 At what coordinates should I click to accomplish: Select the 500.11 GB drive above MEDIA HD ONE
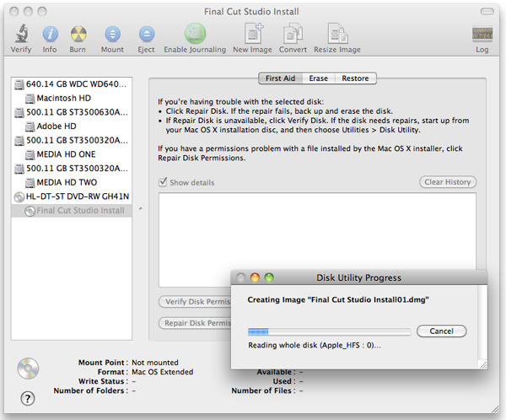[72, 141]
